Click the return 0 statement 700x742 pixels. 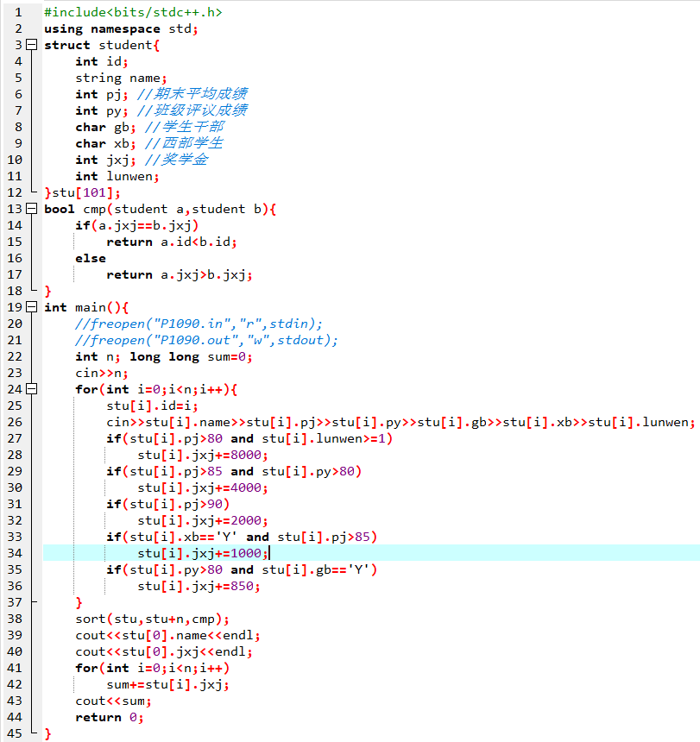click(x=108, y=717)
